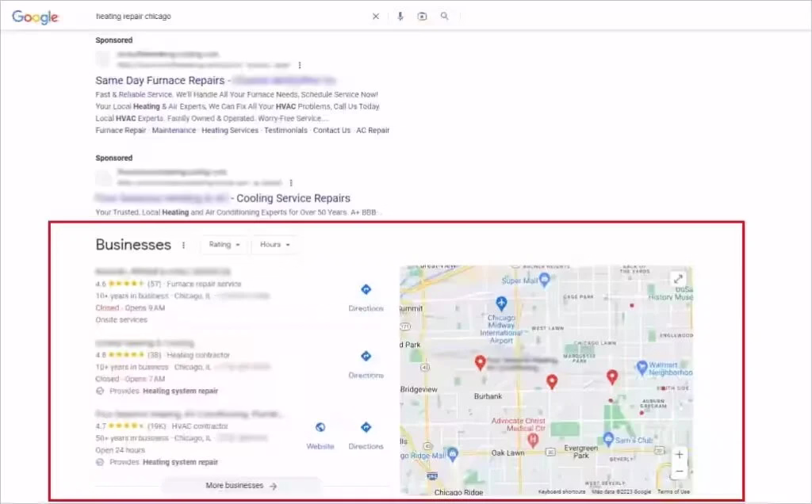Expand the Hours filter dropdown
Image resolution: width=812 pixels, height=504 pixels.
(x=274, y=244)
